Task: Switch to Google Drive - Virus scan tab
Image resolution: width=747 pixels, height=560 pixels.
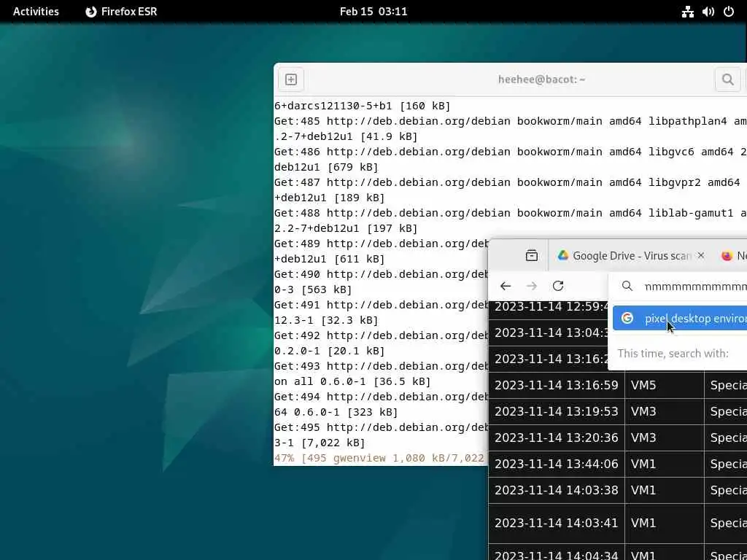Action: pos(630,256)
